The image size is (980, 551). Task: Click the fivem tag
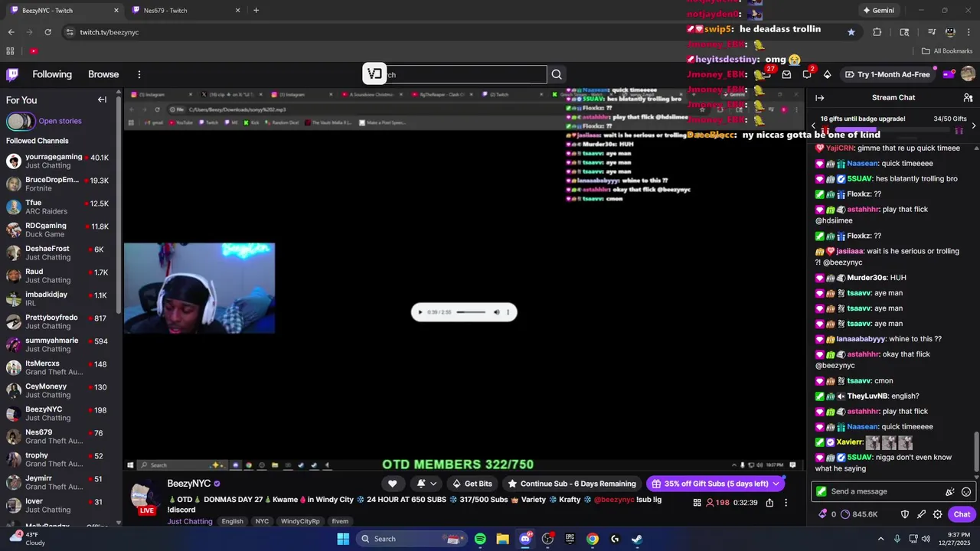[x=340, y=521]
